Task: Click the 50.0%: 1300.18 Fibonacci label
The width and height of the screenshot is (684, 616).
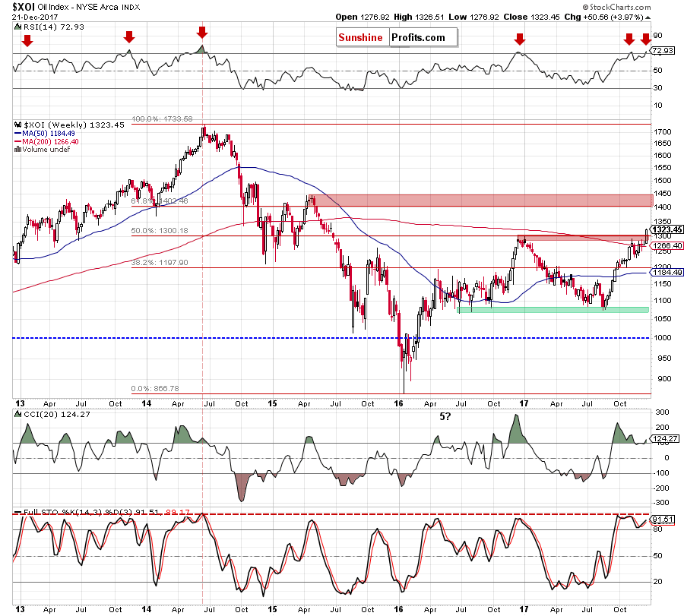Action: [160, 231]
